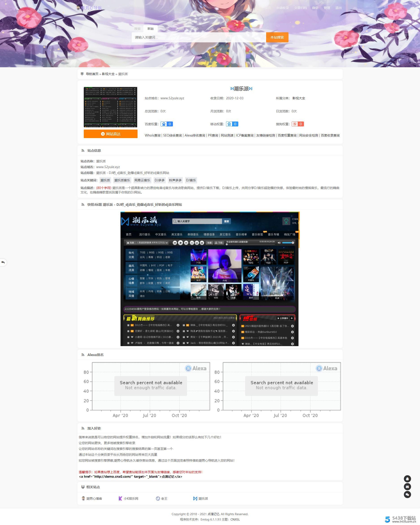Select the 必应 search source option
This screenshot has height=525, width=420.
coord(211,29)
